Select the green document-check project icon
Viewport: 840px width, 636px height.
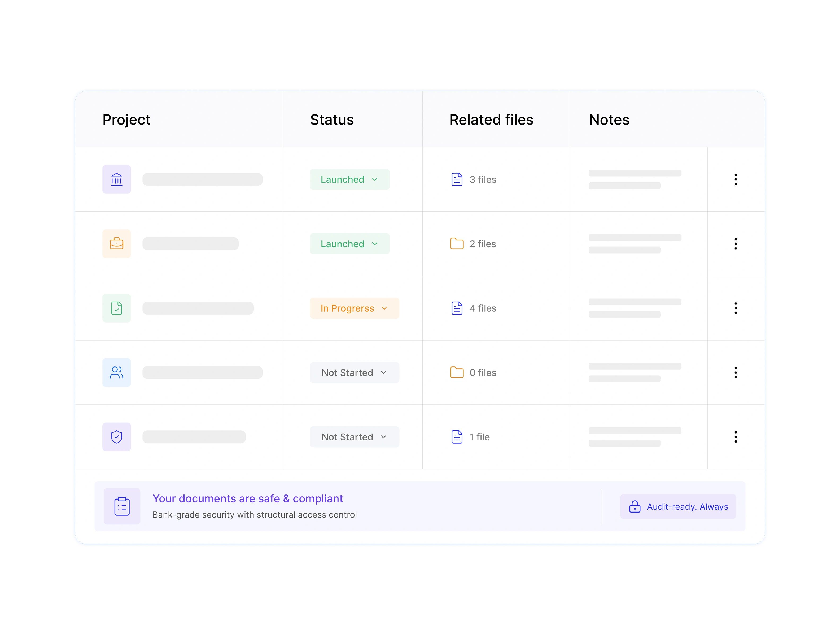(x=117, y=308)
